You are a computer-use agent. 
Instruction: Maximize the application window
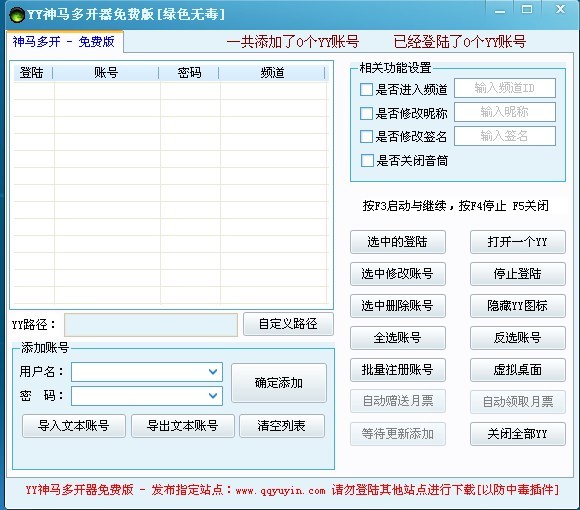click(x=527, y=10)
